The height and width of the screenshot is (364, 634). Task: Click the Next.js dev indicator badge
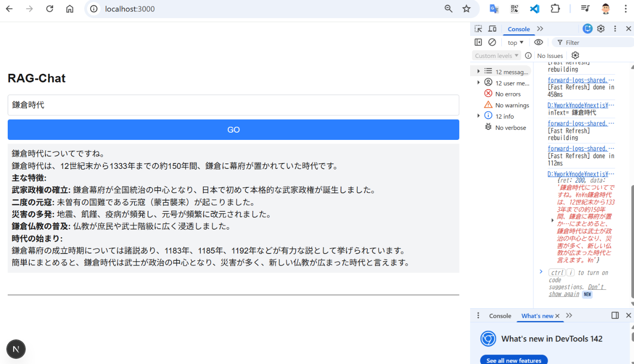[16, 349]
